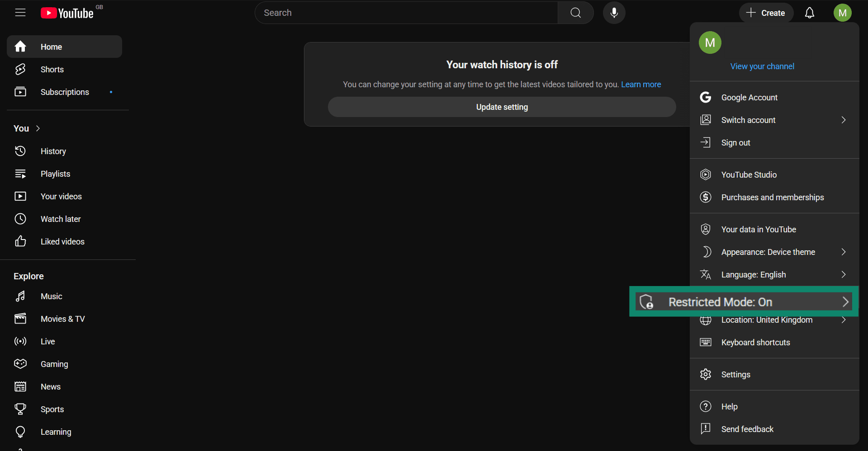Open Purchases and memberships
The height and width of the screenshot is (451, 868).
(x=772, y=197)
